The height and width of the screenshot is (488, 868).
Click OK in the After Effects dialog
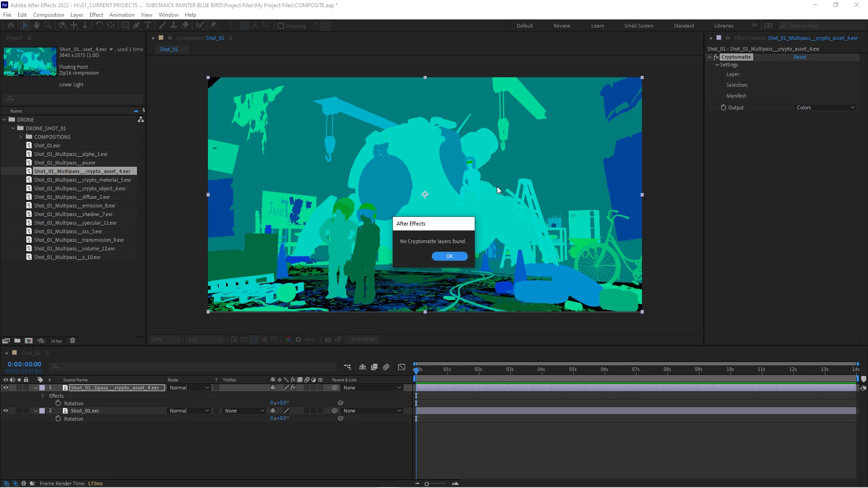point(449,256)
